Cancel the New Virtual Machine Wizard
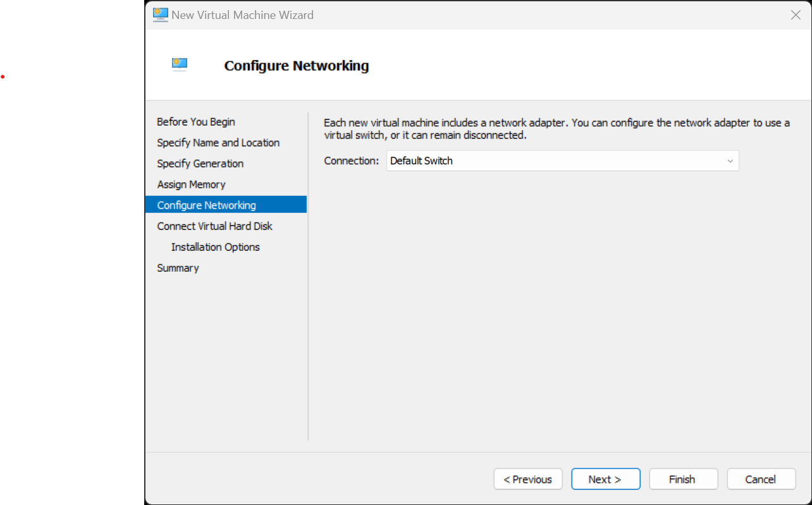 pos(761,479)
